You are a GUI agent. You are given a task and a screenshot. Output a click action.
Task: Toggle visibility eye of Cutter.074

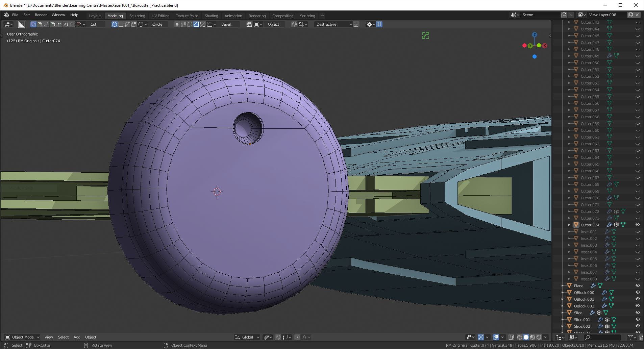[638, 225]
